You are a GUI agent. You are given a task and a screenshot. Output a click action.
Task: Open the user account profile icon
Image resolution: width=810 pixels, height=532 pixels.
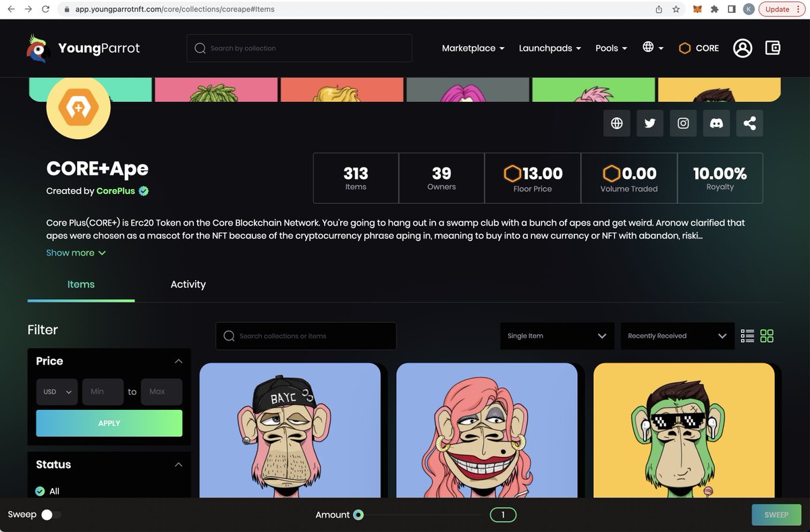(x=742, y=48)
